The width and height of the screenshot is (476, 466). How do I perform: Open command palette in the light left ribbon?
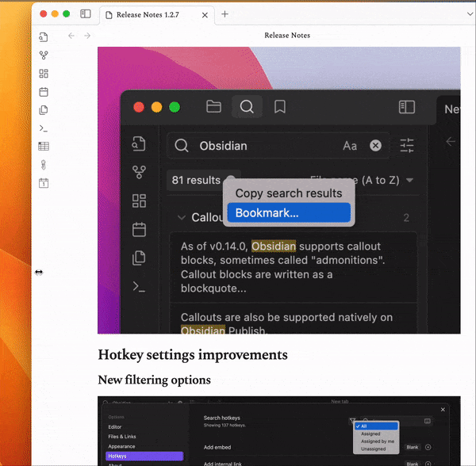click(44, 128)
